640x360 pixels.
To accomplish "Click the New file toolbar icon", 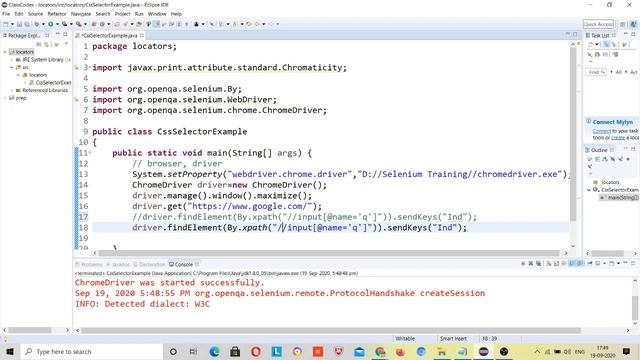I will (5, 24).
